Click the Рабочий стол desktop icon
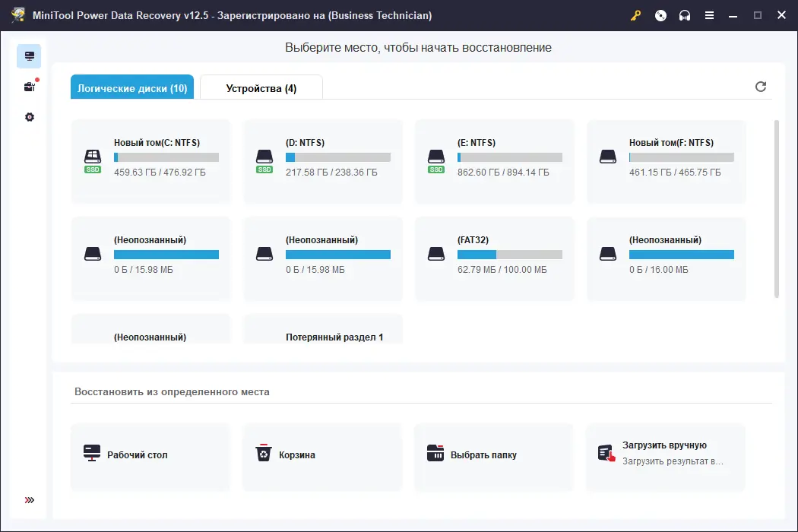Screen dimensions: 798x532 pyautogui.click(x=92, y=451)
